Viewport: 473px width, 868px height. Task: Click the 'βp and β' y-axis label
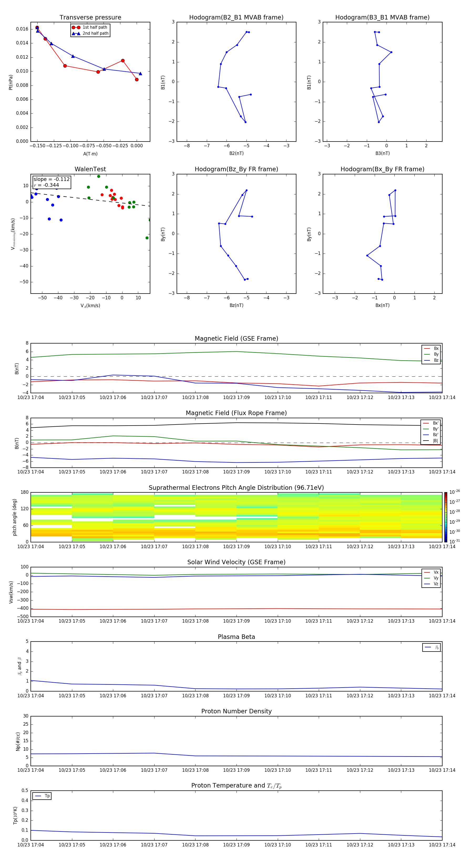click(19, 667)
